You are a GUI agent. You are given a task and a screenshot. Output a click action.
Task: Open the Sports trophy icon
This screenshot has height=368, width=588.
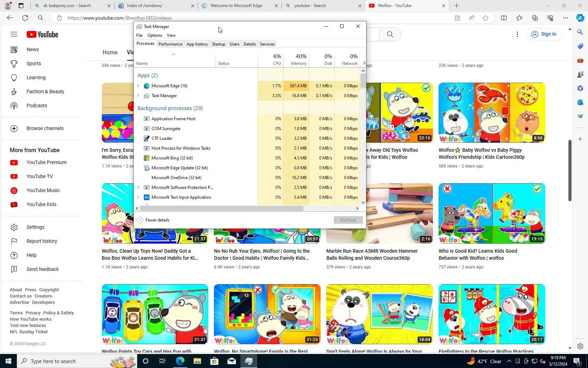[x=14, y=63]
